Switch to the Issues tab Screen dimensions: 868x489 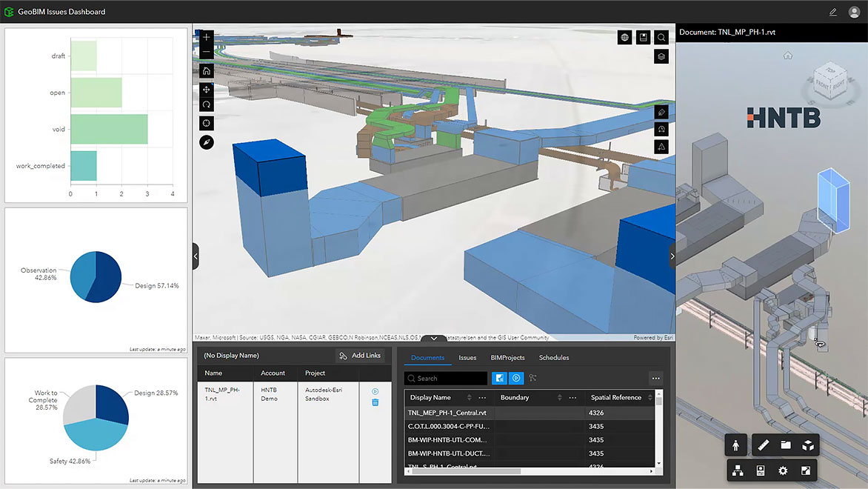tap(467, 357)
